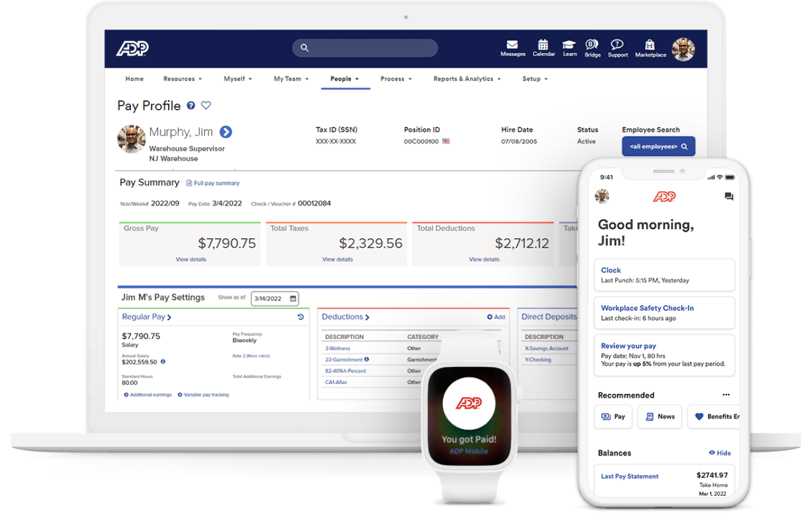The height and width of the screenshot is (514, 812).
Task: Add a new deduction
Action: point(496,317)
